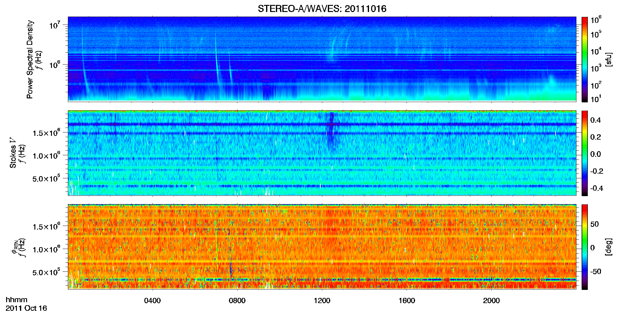Click the degrees color bar

585,247
